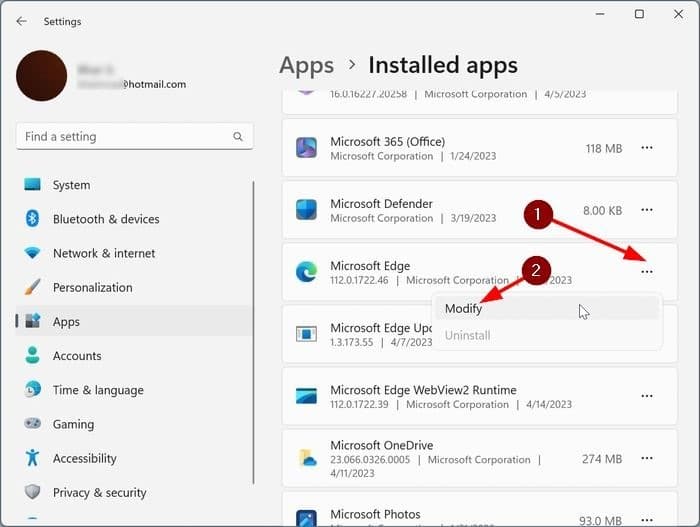Click the Microsoft Edge name text
This screenshot has width=700, height=527.
(x=370, y=266)
